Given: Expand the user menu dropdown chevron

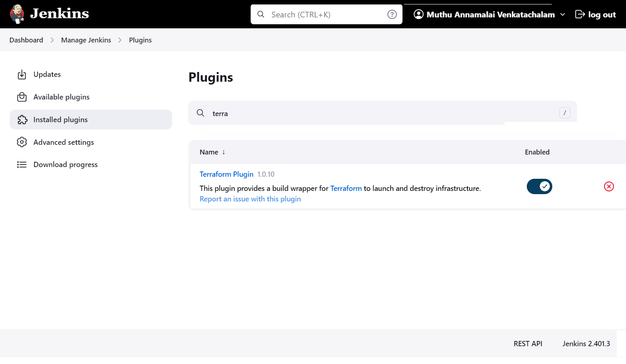Looking at the screenshot, I should [562, 15].
